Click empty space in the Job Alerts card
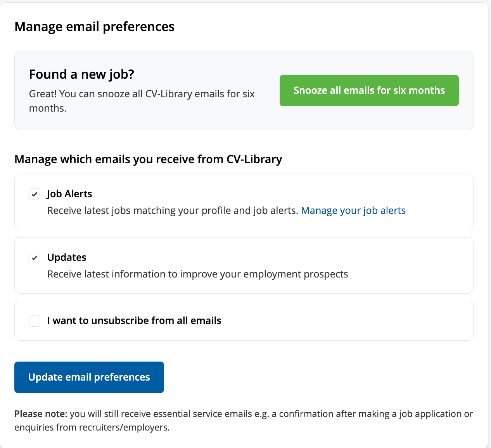This screenshot has width=491, height=448. 438,194
